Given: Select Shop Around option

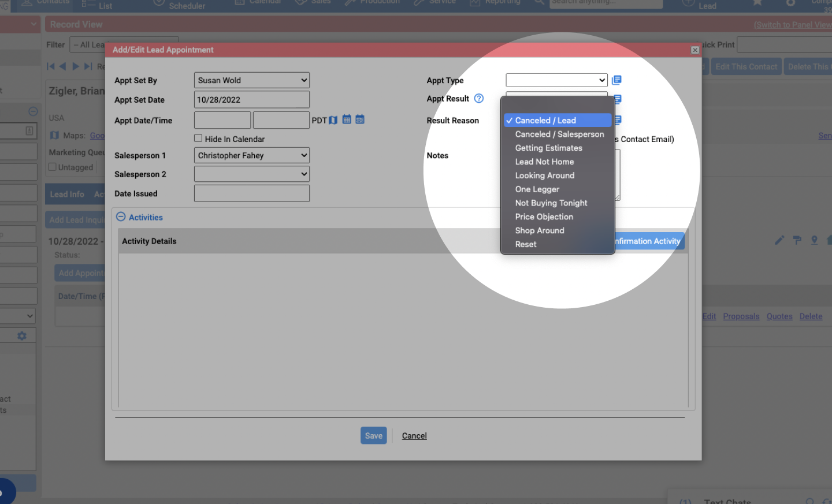Looking at the screenshot, I should pyautogui.click(x=558, y=230).
